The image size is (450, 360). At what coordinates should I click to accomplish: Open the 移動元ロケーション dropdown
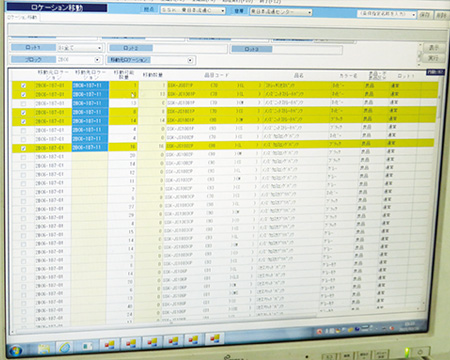point(190,60)
